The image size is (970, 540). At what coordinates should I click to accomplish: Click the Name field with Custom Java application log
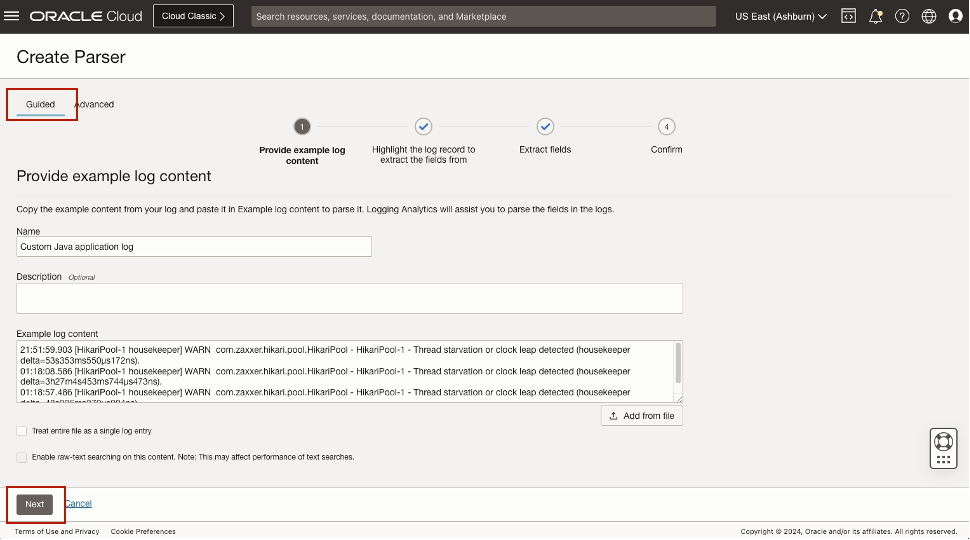[x=194, y=247]
